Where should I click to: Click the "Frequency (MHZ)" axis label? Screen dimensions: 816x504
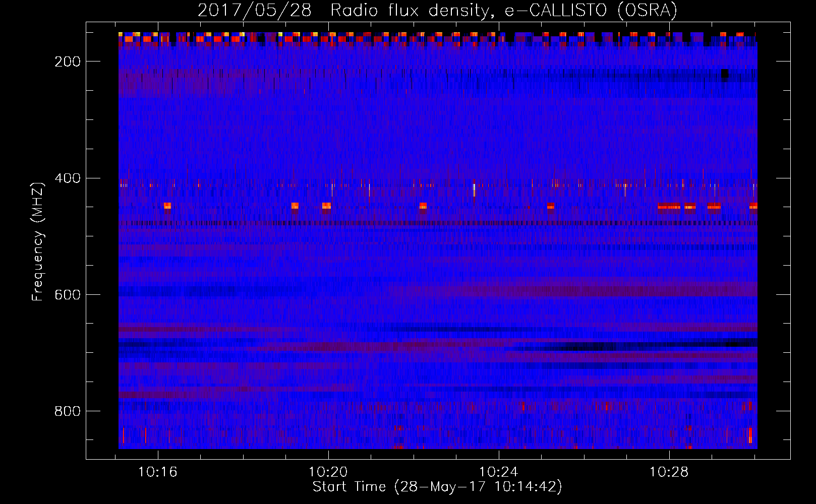pyautogui.click(x=38, y=241)
